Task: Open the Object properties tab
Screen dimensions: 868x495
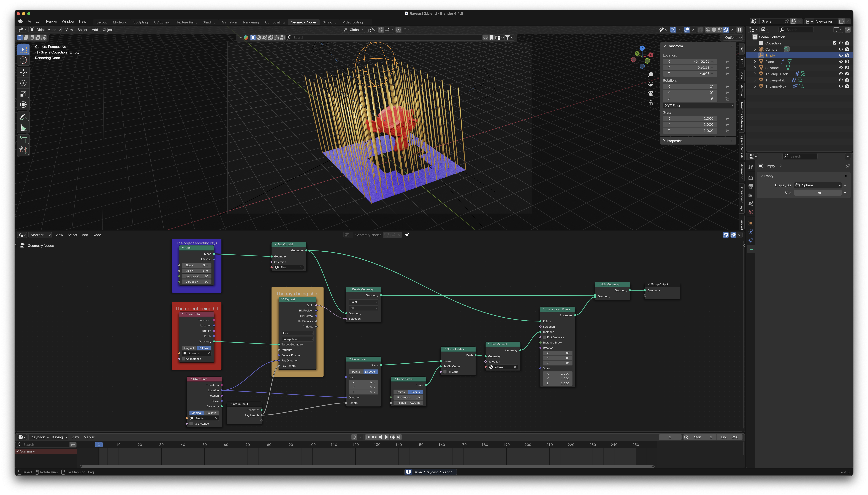Action: click(751, 223)
